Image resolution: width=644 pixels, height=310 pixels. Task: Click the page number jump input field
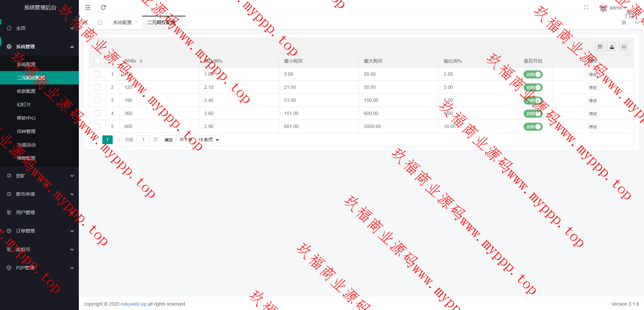(144, 140)
